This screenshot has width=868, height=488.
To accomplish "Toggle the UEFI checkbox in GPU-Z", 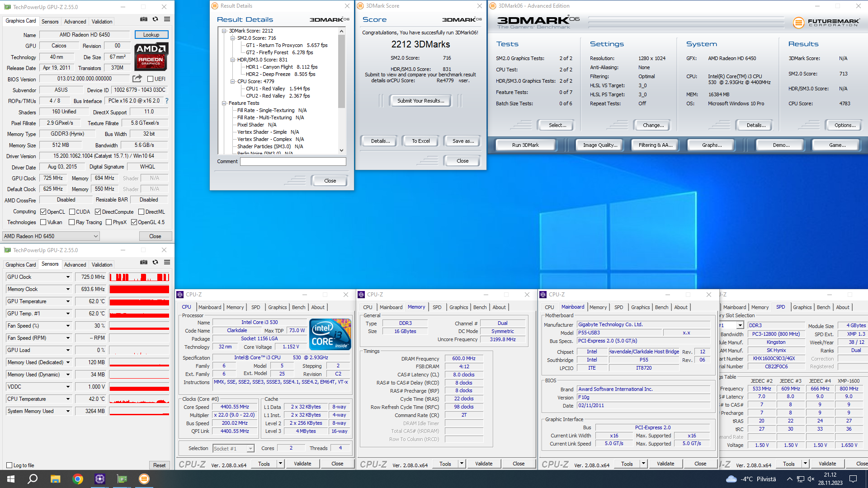I will 151,79.
